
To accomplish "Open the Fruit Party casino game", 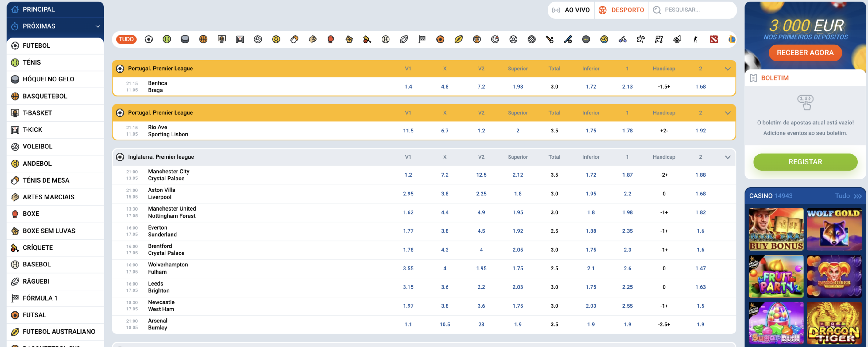I will click(x=776, y=276).
